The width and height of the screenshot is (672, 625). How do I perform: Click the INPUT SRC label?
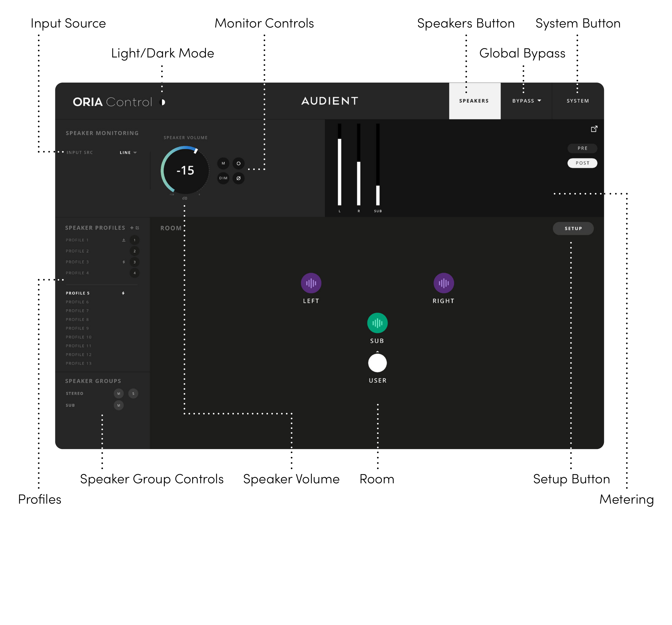point(80,152)
